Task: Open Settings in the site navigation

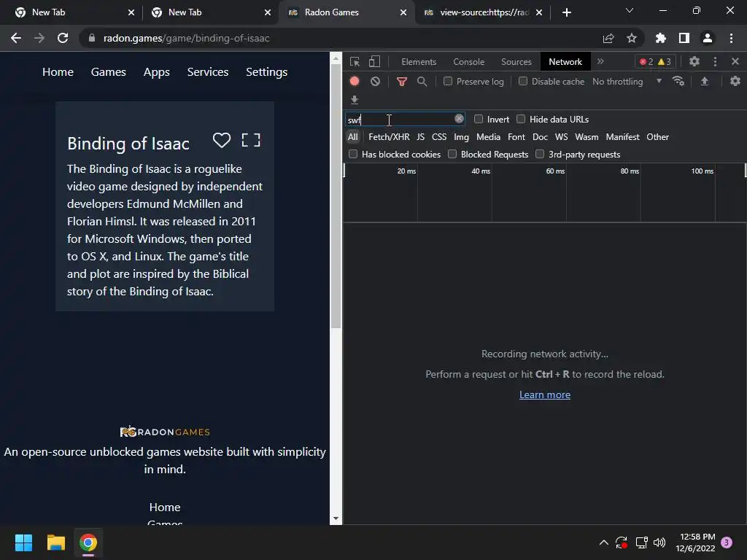Action: tap(267, 72)
